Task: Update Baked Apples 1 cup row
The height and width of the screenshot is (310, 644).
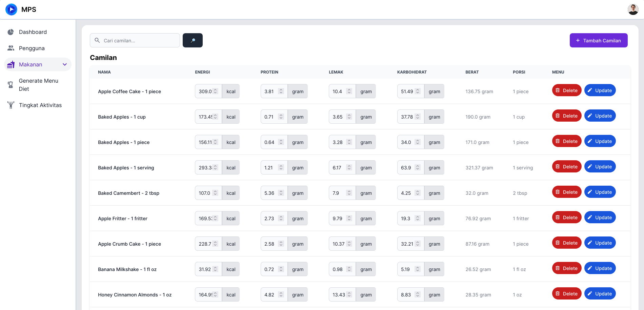Action: (x=600, y=116)
